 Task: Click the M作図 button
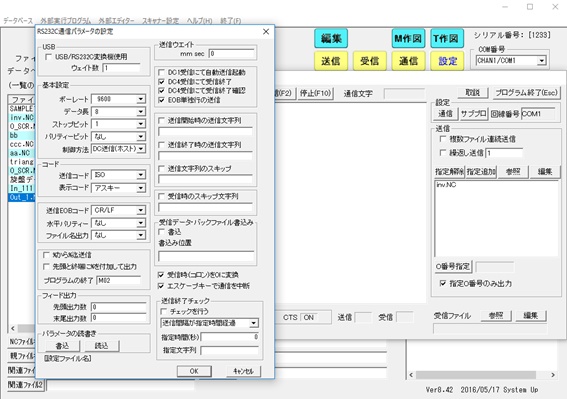pyautogui.click(x=408, y=38)
